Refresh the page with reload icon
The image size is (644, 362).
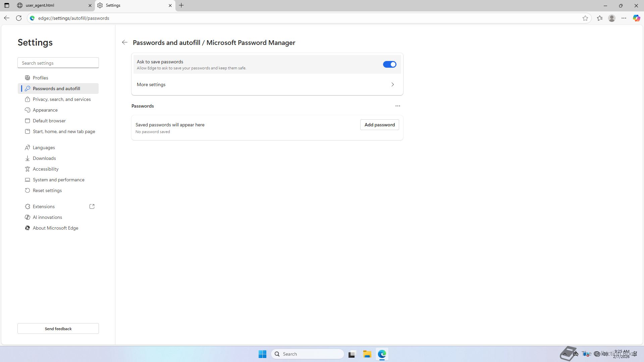tap(19, 18)
